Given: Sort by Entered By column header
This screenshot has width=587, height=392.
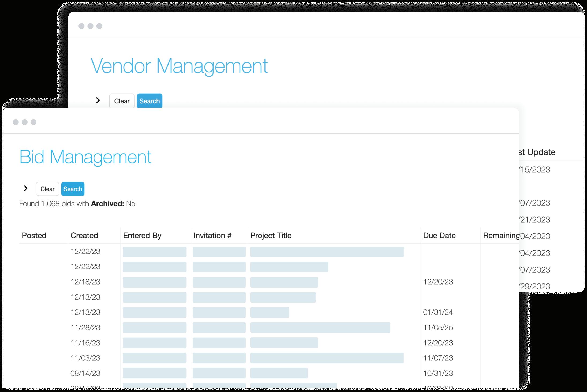Looking at the screenshot, I should coord(142,236).
